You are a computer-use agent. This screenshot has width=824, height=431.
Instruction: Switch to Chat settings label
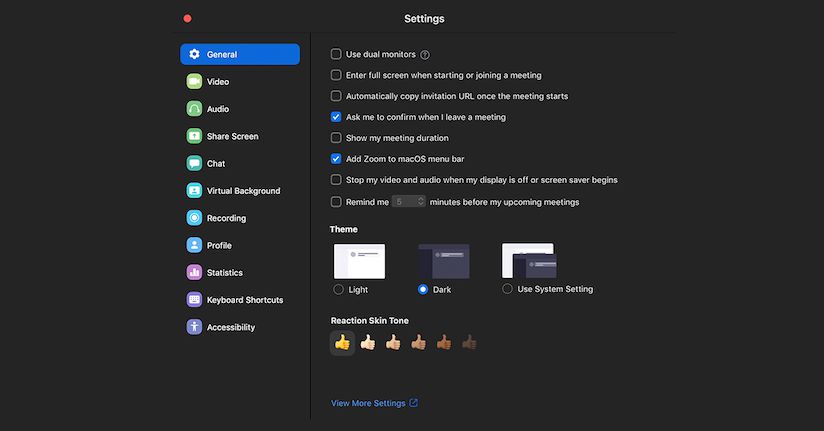click(x=216, y=163)
